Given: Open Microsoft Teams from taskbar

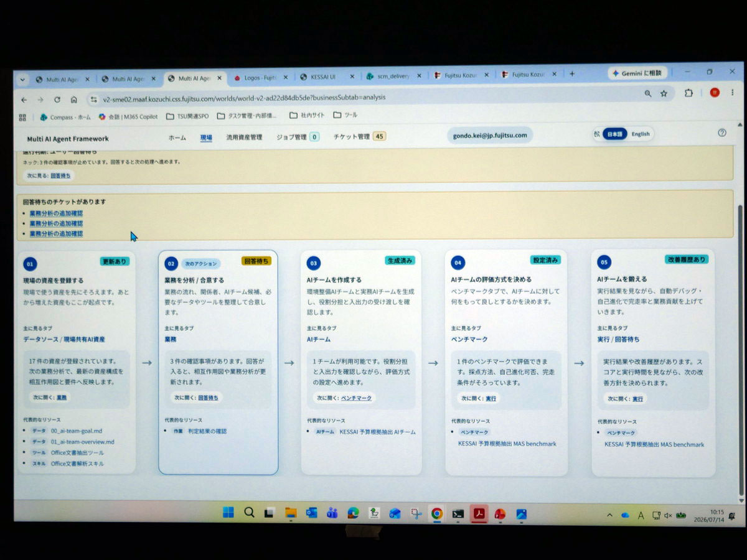Looking at the screenshot, I should [332, 513].
